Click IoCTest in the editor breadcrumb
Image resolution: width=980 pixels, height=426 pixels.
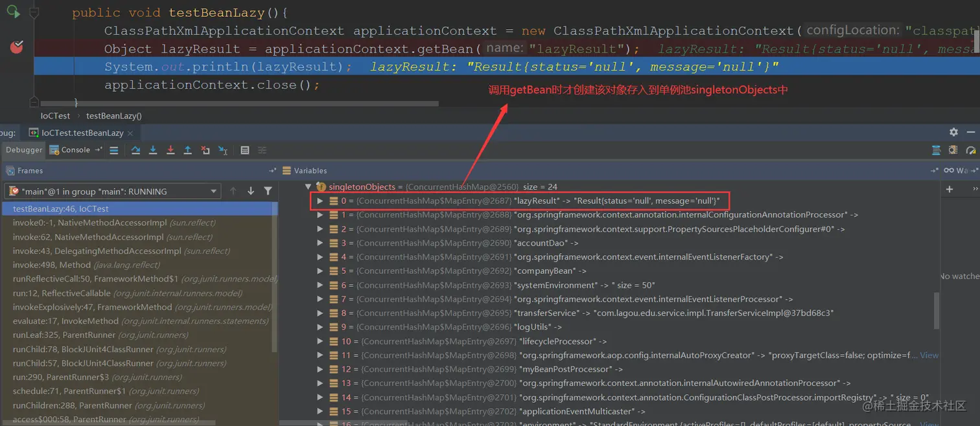[x=55, y=116]
